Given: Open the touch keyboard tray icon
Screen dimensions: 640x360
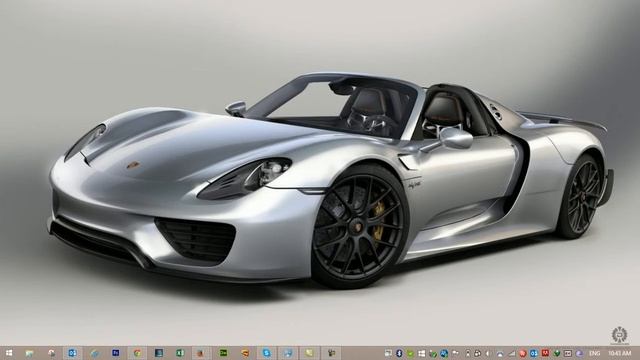Looking at the screenshot, I should point(567,353).
